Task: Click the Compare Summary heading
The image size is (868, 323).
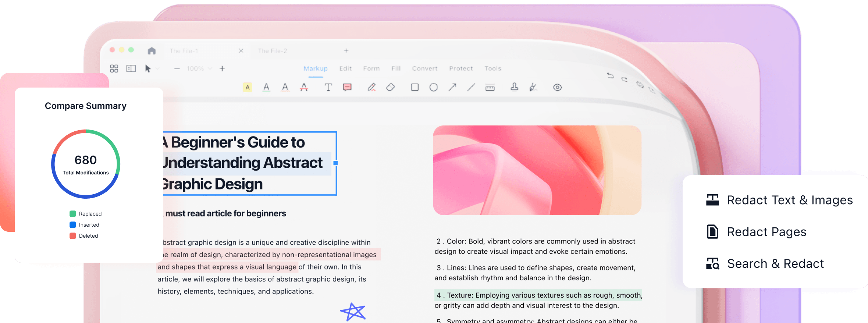Action: click(86, 106)
